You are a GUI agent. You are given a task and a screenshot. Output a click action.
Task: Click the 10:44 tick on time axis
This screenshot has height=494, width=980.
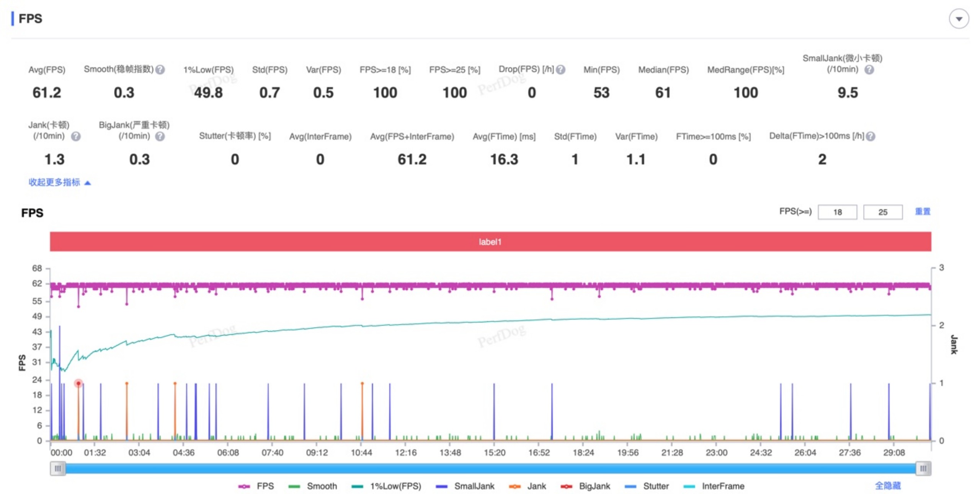pos(361,452)
